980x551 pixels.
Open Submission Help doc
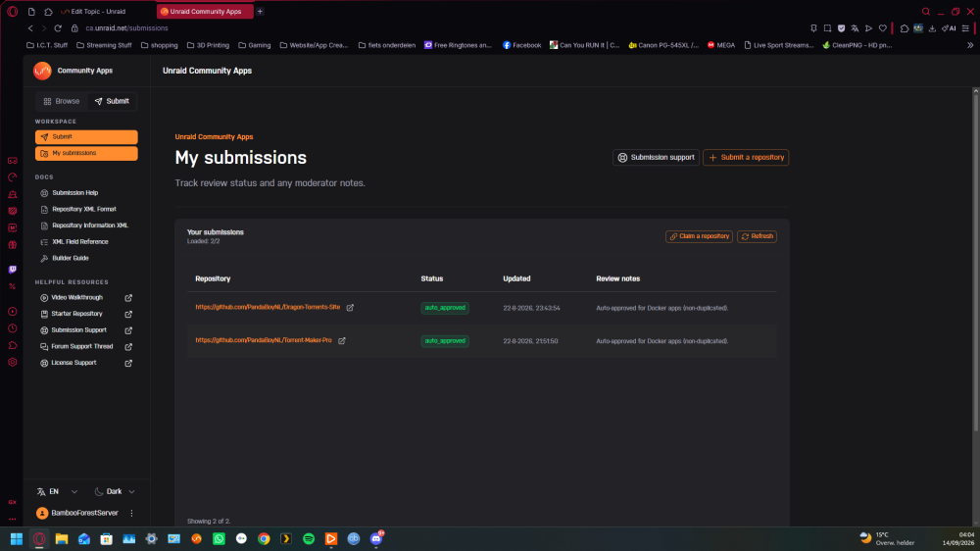coord(75,193)
